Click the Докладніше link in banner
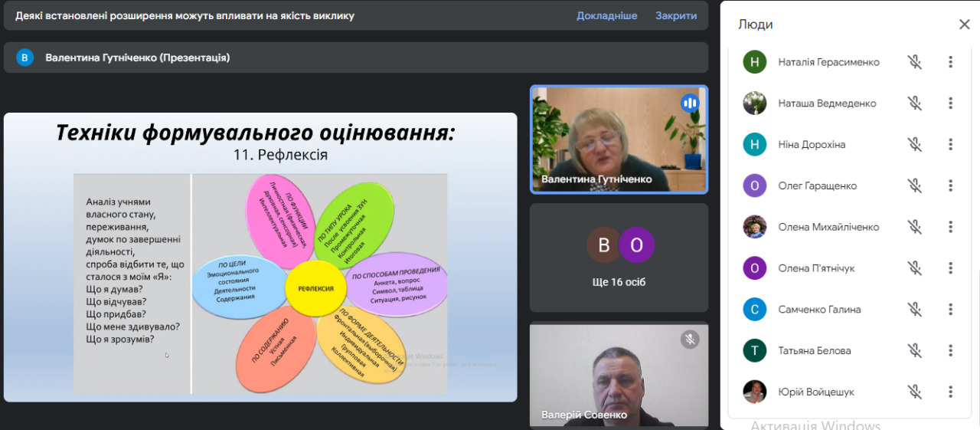Viewport: 980px width, 430px height. pyautogui.click(x=607, y=15)
